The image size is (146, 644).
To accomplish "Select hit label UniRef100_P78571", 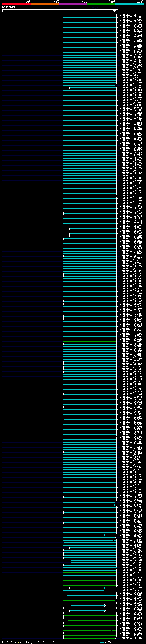I will point(131,464).
